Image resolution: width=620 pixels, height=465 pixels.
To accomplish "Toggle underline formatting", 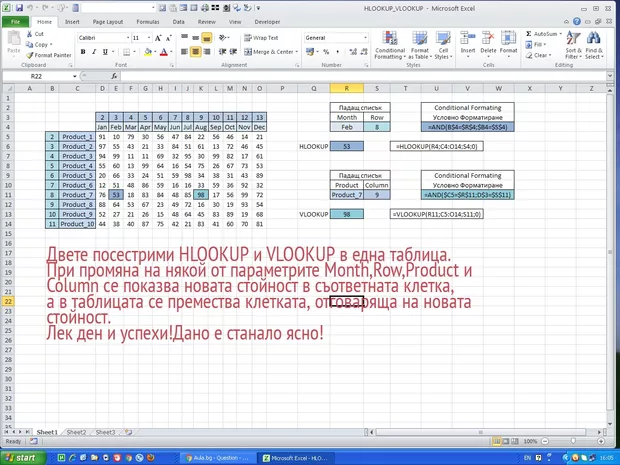I will pyautogui.click(x=105, y=52).
